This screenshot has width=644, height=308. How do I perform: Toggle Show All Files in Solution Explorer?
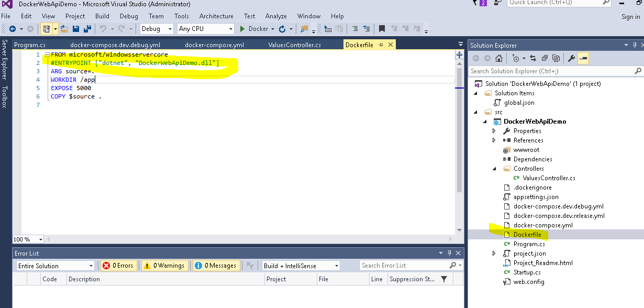[x=556, y=58]
